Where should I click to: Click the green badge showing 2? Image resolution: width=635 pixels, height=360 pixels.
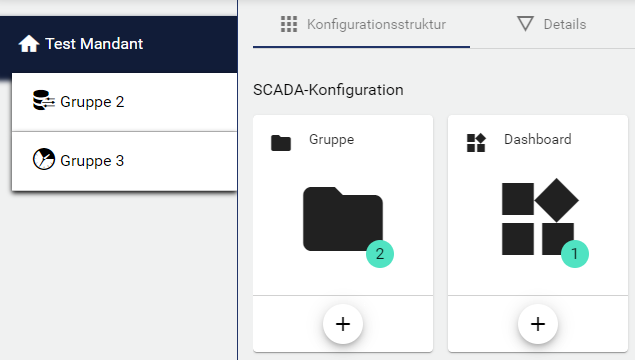coord(380,254)
